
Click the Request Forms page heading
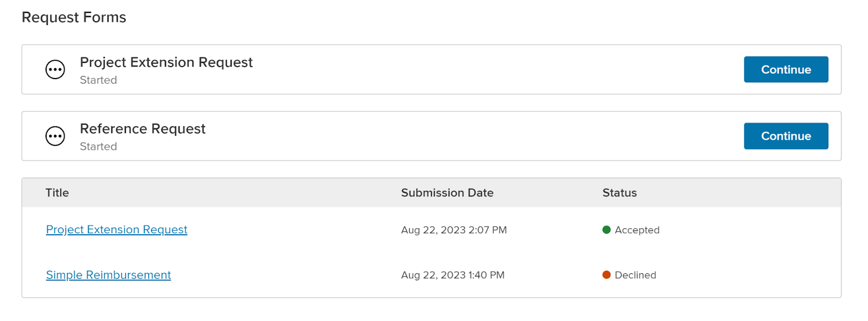[74, 17]
